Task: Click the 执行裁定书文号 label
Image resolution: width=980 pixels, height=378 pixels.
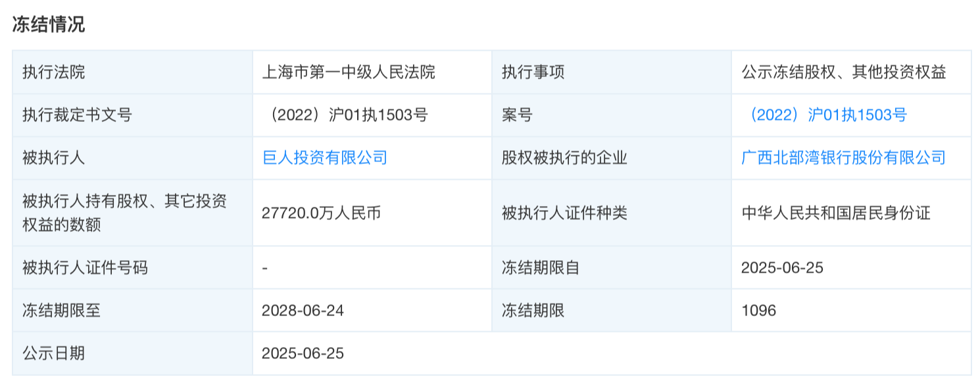Action: tap(77, 115)
